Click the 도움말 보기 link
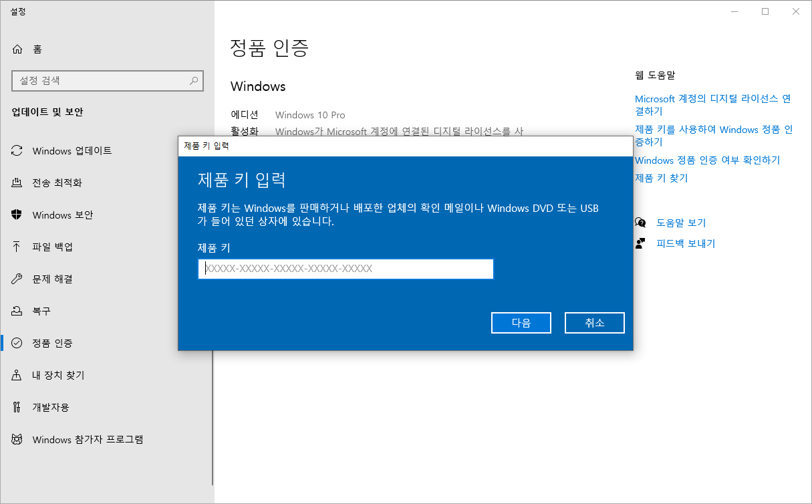This screenshot has width=812, height=504. click(x=681, y=223)
